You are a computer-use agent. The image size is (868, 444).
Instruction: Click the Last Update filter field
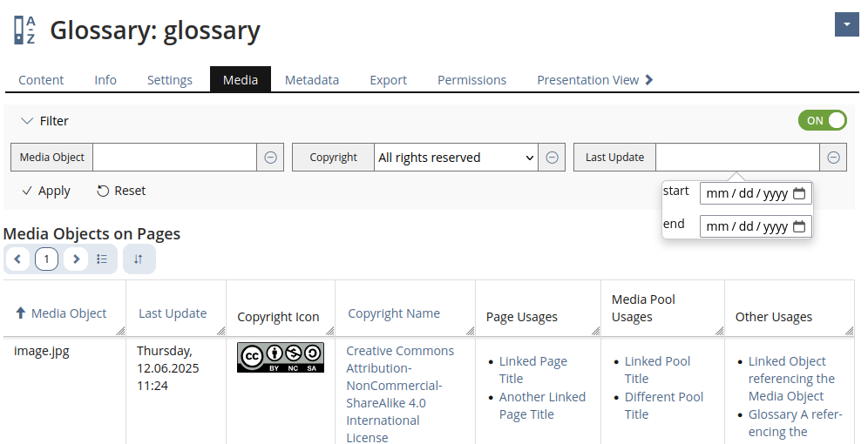[737, 157]
